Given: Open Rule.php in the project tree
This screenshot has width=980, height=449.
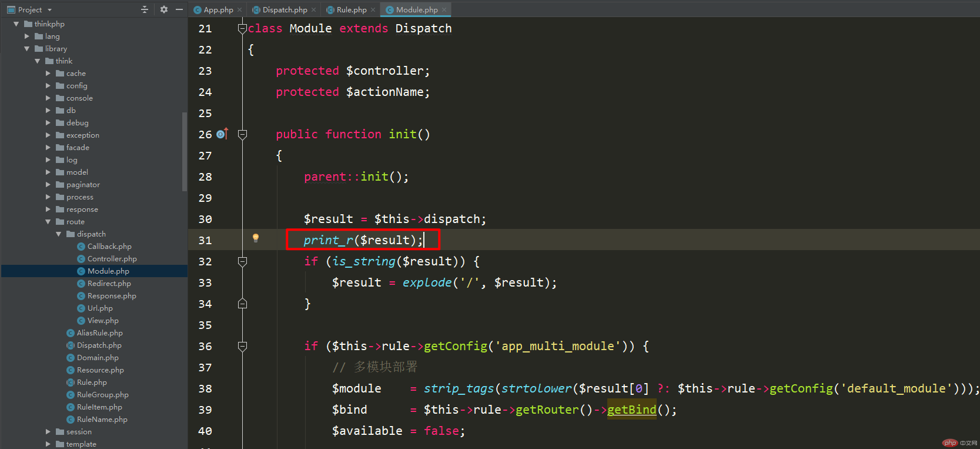Looking at the screenshot, I should [92, 383].
